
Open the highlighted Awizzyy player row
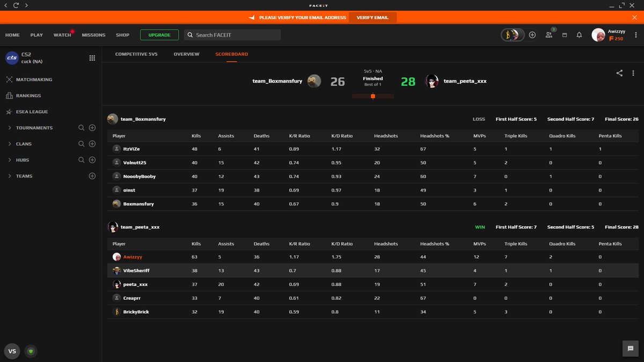(x=373, y=257)
